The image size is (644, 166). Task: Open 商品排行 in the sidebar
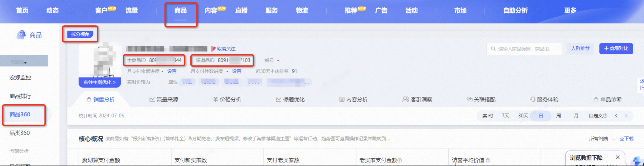(x=20, y=96)
